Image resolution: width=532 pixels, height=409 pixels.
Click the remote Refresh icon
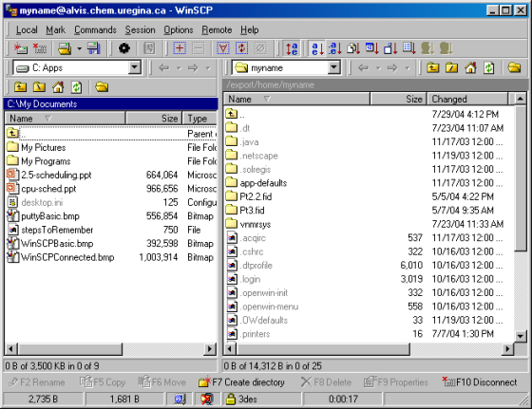(x=488, y=67)
